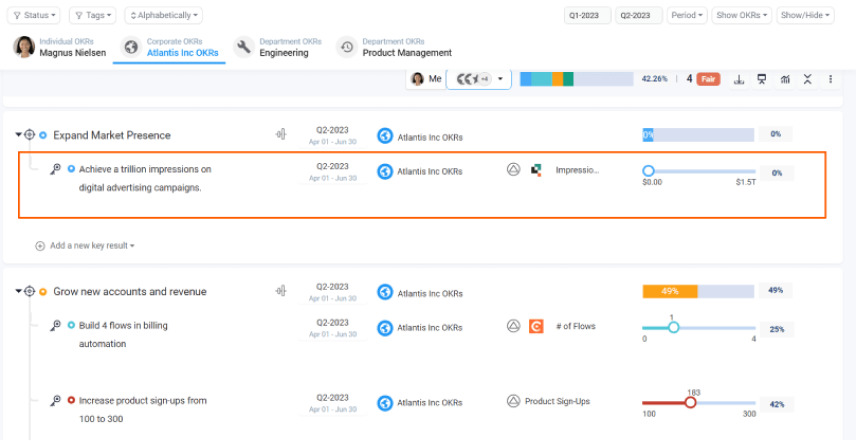Click status dot beside Increase product sign-ups
Image resolution: width=856 pixels, height=441 pixels.
[x=71, y=401]
